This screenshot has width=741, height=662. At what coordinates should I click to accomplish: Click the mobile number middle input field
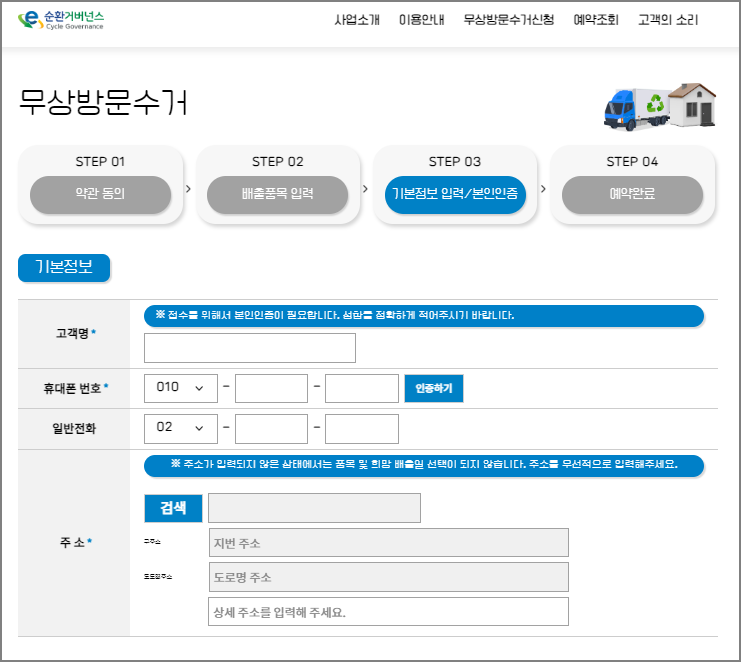point(271,388)
